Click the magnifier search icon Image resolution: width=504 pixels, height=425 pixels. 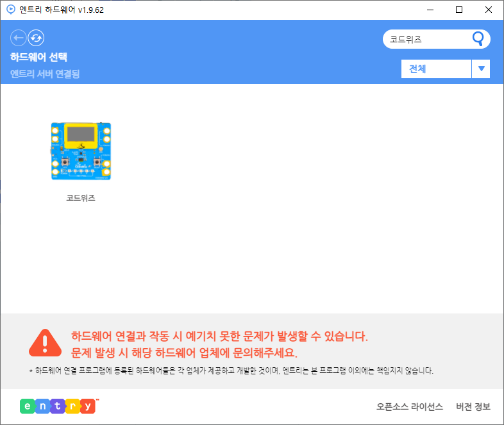click(478, 38)
